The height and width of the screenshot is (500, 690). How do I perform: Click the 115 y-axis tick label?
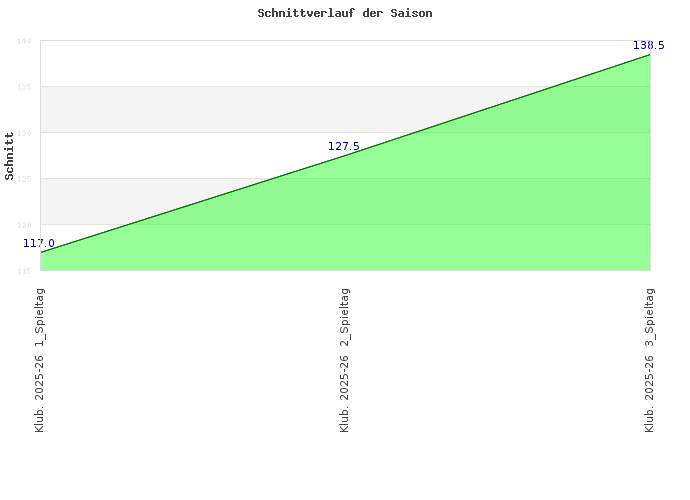click(23, 270)
